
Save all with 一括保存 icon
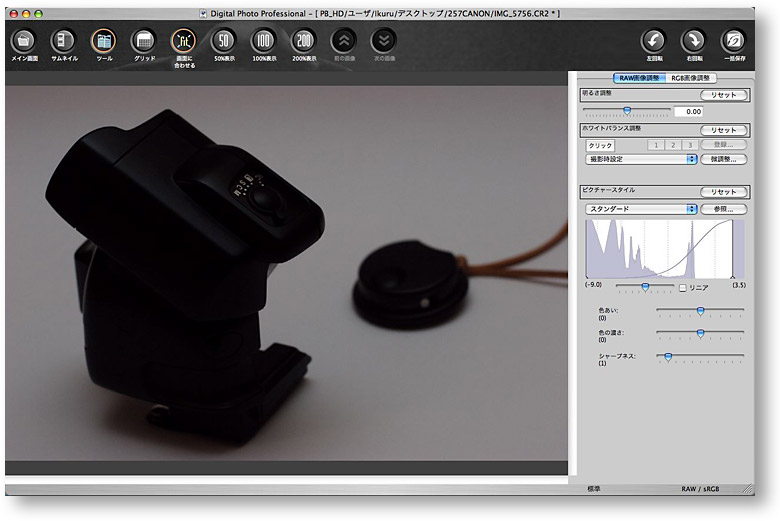coord(733,41)
